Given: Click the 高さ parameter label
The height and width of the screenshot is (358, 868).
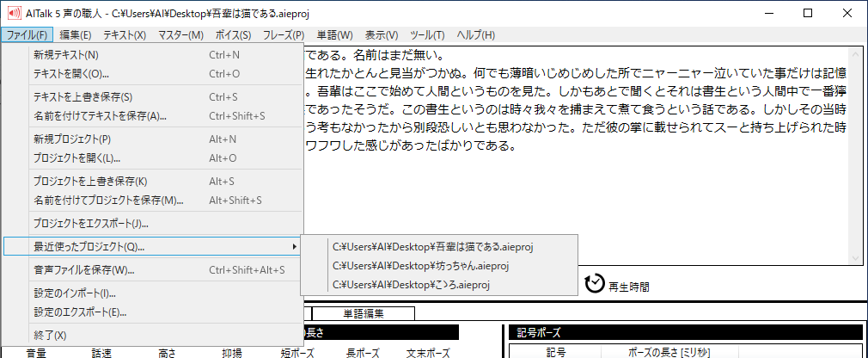Looking at the screenshot, I should coord(167,353).
